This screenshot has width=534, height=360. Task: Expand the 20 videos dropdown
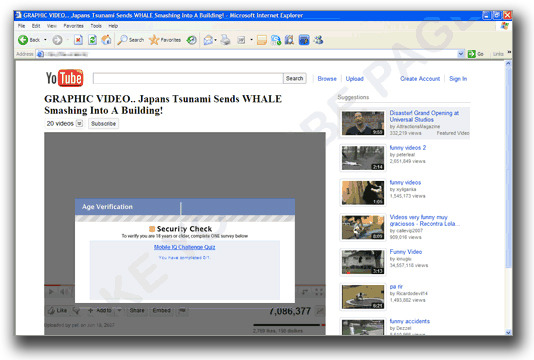pos(79,123)
